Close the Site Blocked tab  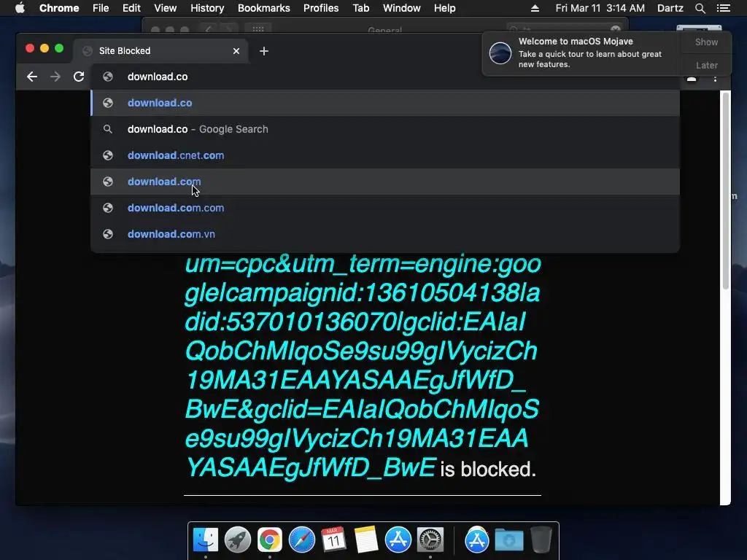(x=236, y=51)
